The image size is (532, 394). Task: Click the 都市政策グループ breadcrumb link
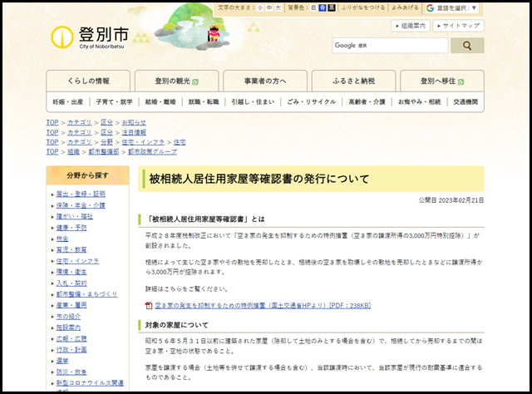click(152, 151)
